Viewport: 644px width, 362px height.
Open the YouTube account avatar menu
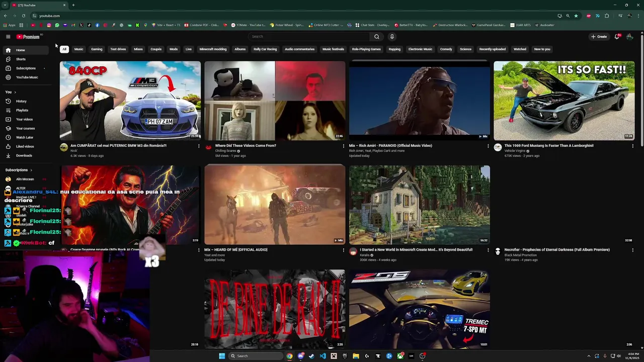629,37
